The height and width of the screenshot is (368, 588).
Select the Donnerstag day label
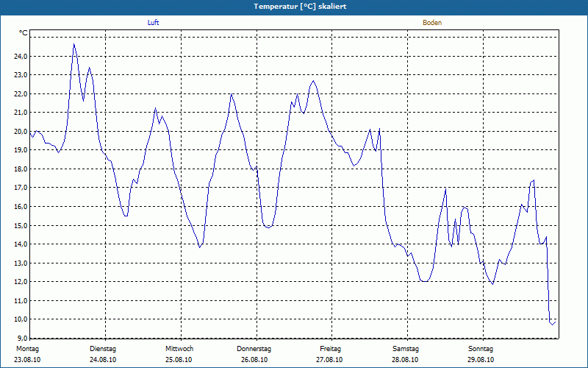click(x=254, y=349)
